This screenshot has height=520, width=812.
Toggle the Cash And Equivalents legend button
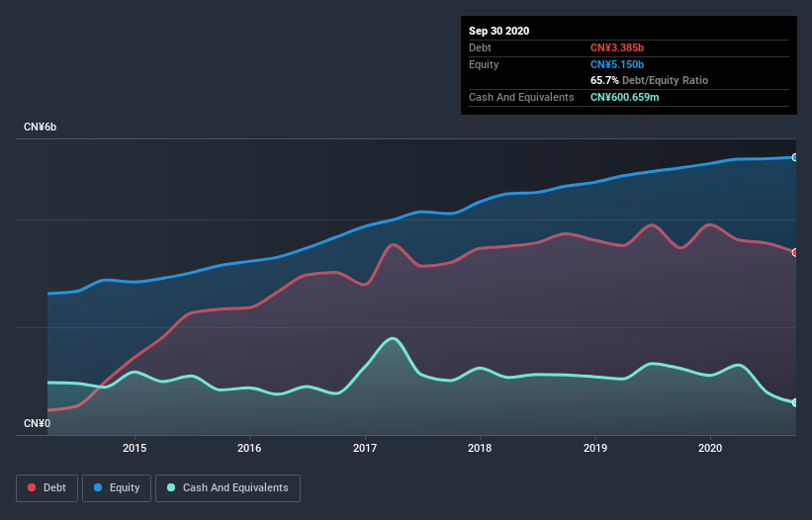pos(227,488)
